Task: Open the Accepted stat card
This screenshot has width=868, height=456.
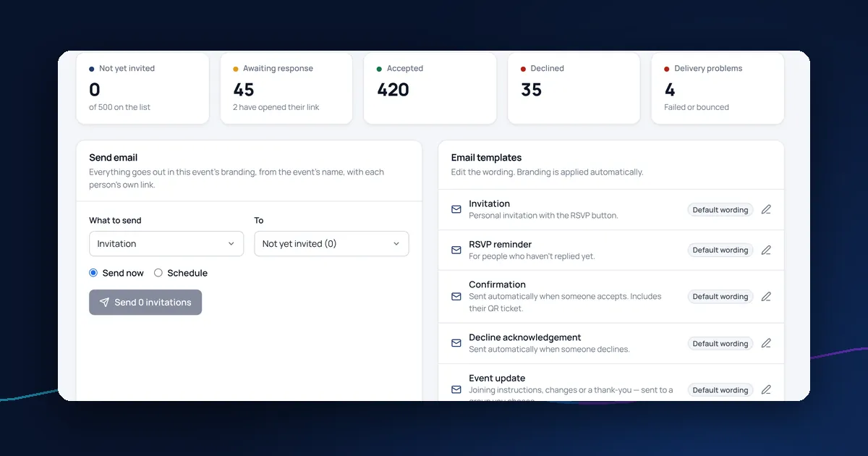Action: click(x=430, y=88)
